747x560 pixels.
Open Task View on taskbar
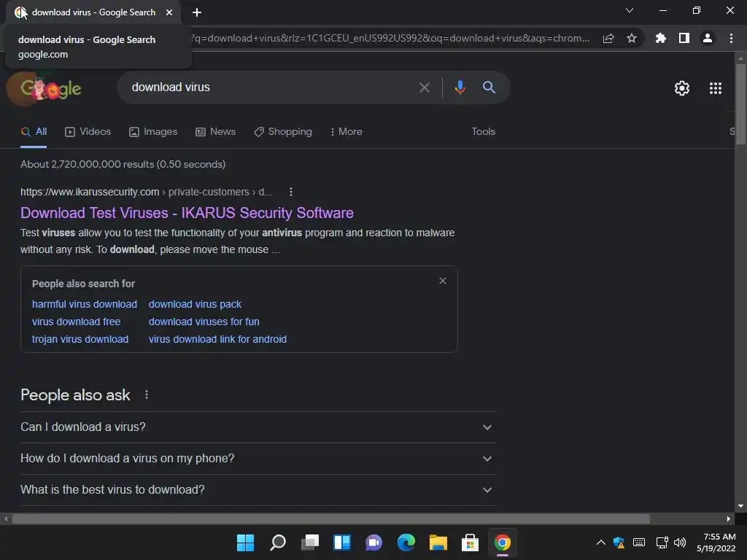pos(309,542)
